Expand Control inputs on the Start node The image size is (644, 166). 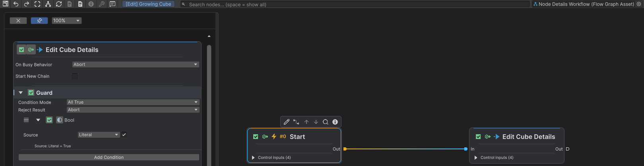(253, 158)
